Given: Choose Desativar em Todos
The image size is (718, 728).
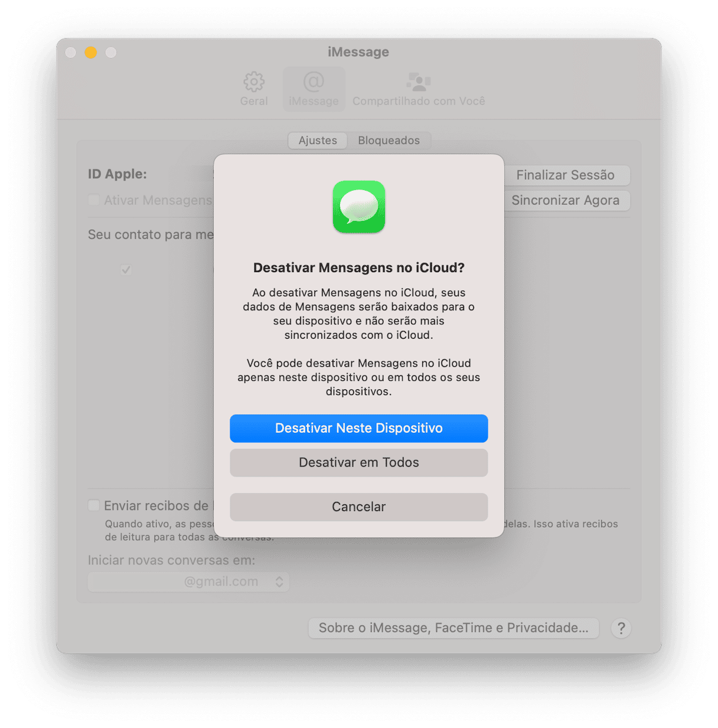Looking at the screenshot, I should coord(359,462).
